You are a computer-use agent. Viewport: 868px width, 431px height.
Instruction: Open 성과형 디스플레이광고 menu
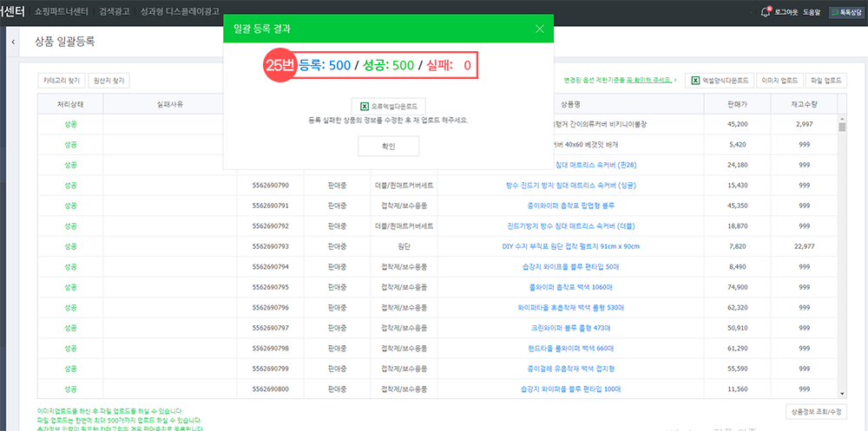(x=187, y=12)
